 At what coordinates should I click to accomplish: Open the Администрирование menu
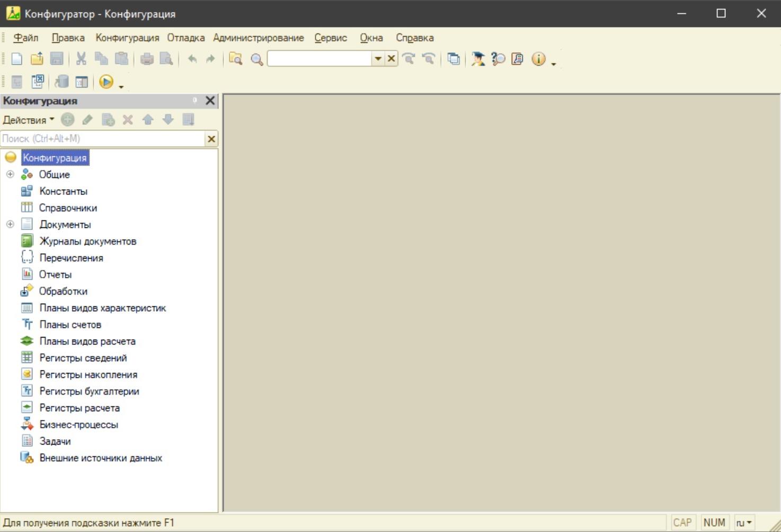point(259,38)
